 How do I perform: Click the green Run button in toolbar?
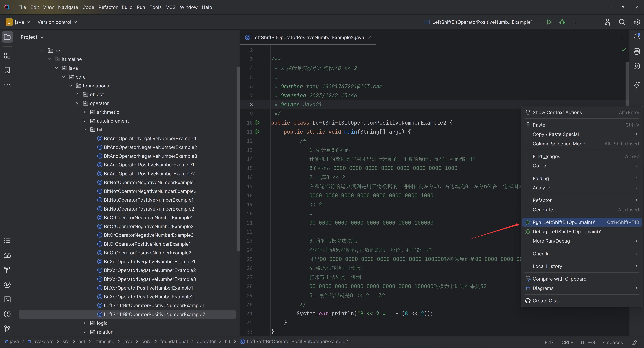[549, 22]
